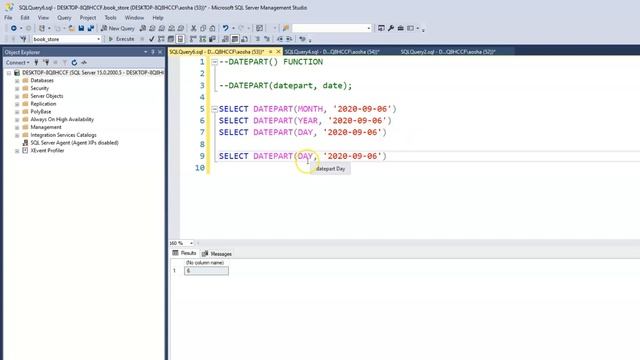Toggle Results to Grid icon

point(235,39)
